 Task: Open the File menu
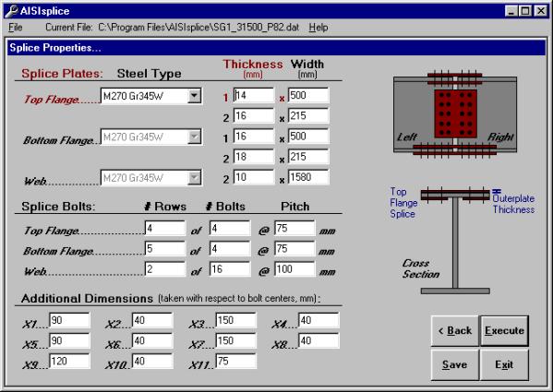(15, 27)
